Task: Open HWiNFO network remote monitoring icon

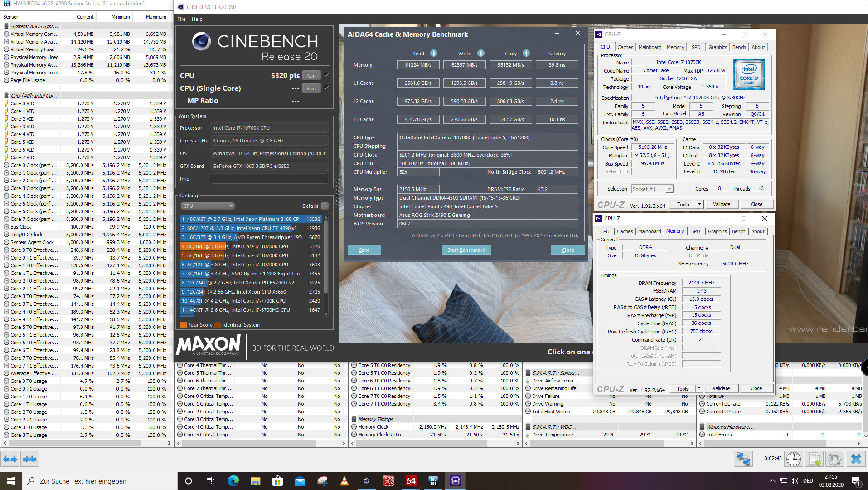Action: pyautogui.click(x=743, y=459)
